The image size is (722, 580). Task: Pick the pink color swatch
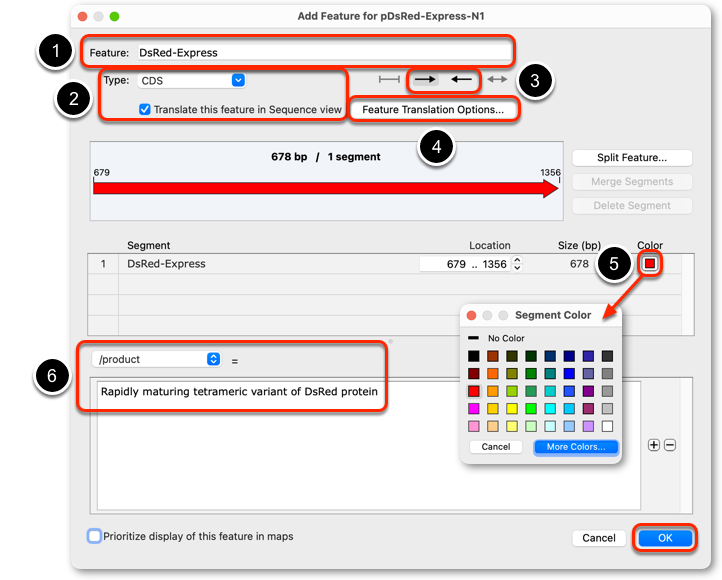pyautogui.click(x=474, y=426)
